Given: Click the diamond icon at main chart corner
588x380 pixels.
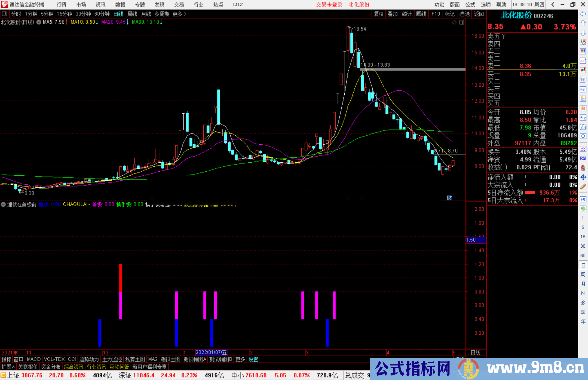Looking at the screenshot, I should (454, 22).
